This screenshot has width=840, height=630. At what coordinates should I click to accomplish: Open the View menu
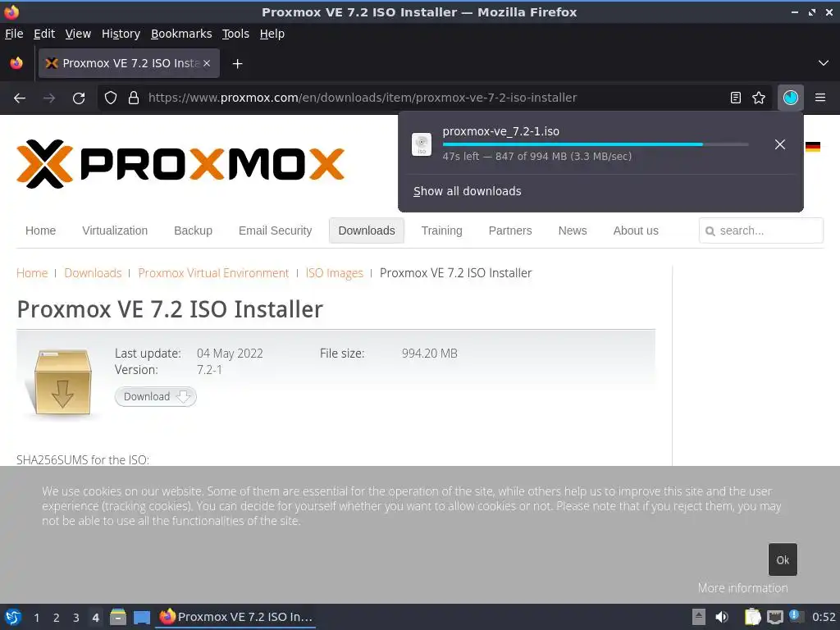tap(78, 34)
